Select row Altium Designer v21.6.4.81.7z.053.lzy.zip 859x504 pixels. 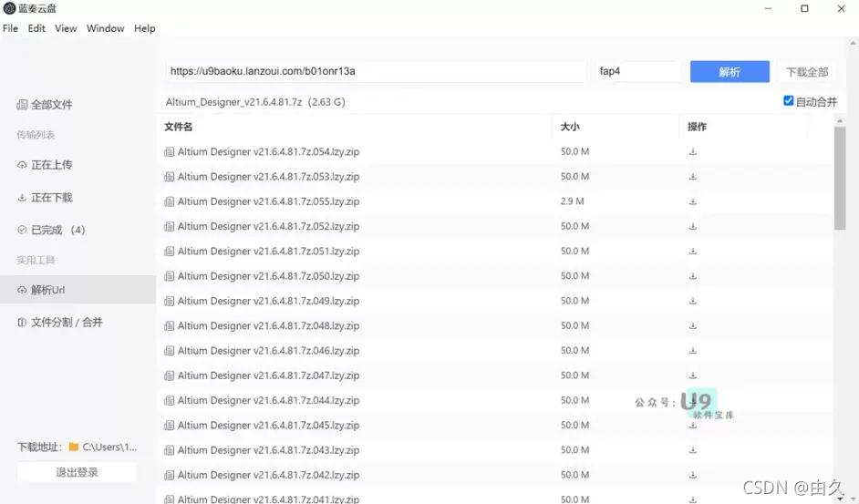point(494,177)
